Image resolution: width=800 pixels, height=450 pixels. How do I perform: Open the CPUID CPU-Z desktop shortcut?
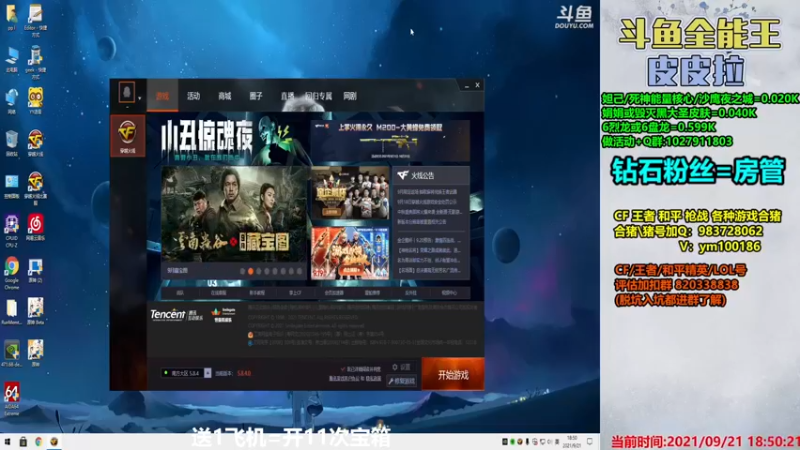(11, 230)
